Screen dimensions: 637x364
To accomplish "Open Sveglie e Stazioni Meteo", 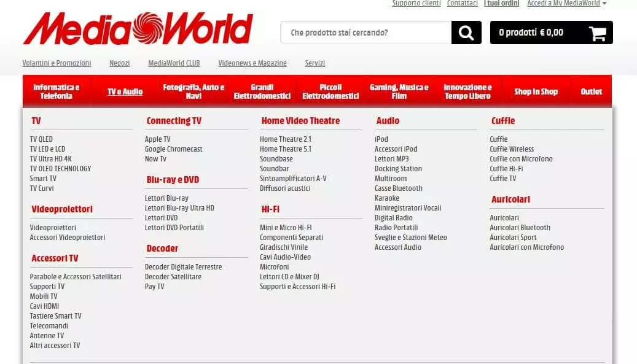I will point(411,238).
